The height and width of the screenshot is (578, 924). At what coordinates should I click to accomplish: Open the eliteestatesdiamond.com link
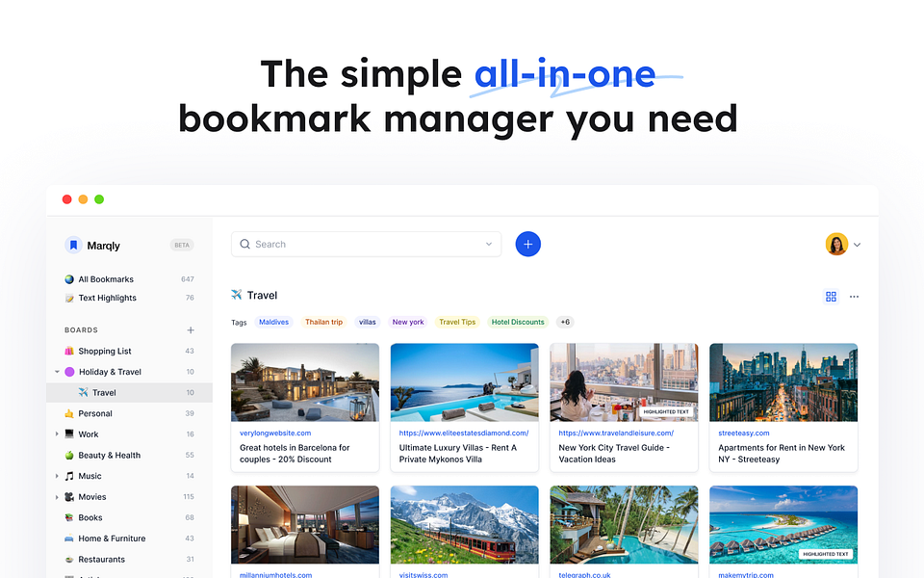[464, 433]
